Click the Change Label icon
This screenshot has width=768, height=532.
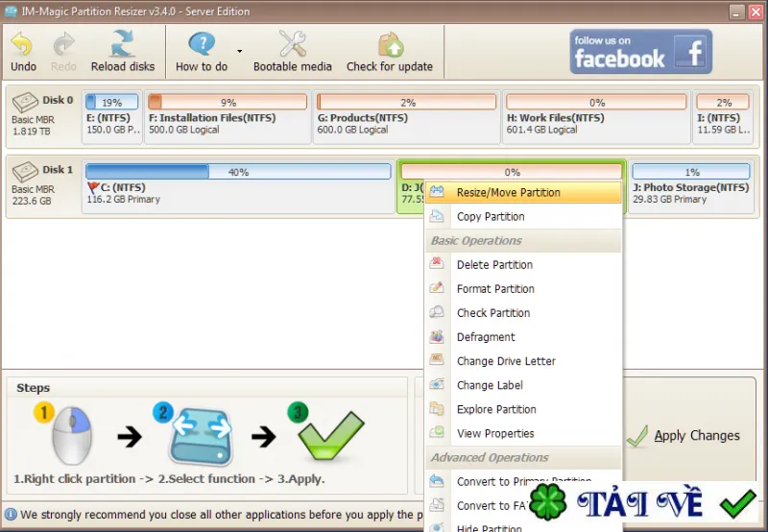click(x=437, y=384)
